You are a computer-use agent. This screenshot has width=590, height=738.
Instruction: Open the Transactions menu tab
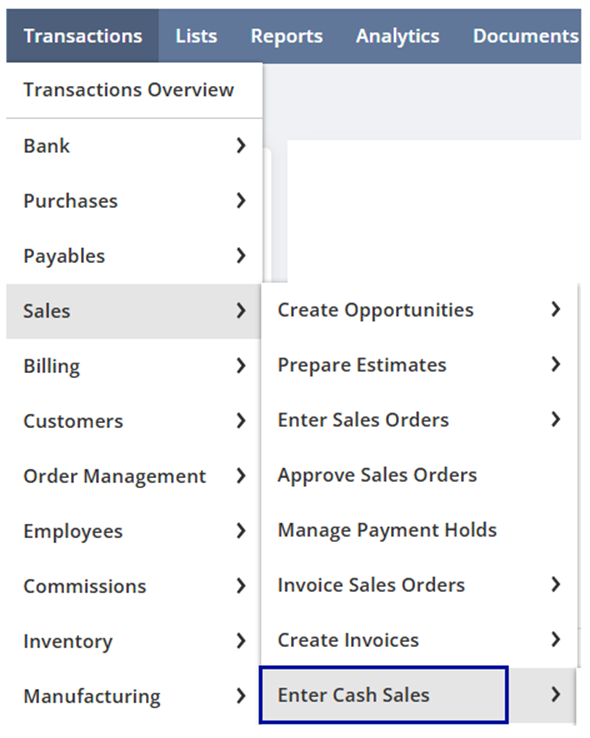pyautogui.click(x=82, y=36)
